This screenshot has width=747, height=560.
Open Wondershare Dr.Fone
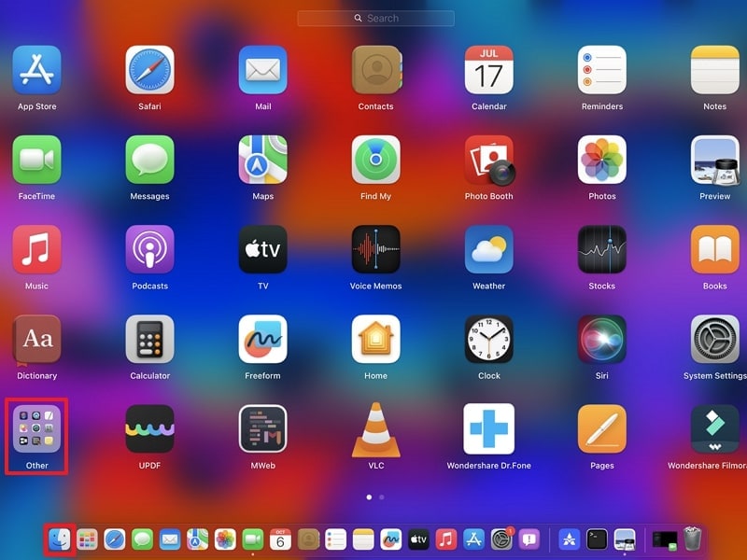pyautogui.click(x=488, y=429)
